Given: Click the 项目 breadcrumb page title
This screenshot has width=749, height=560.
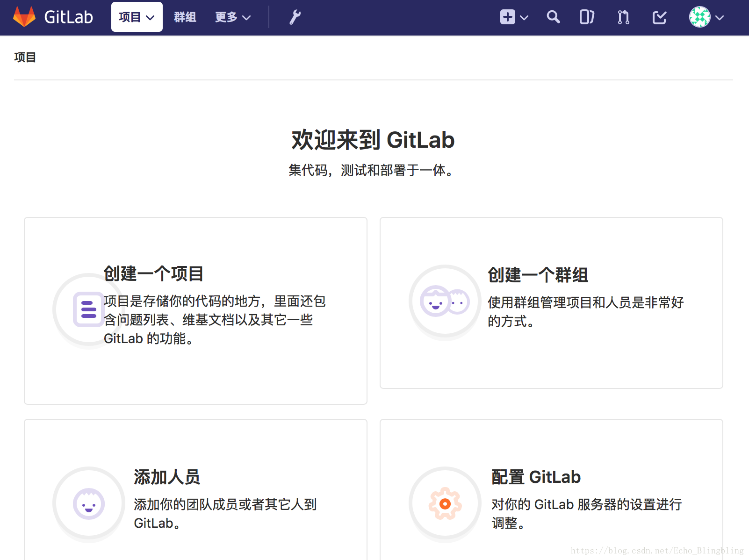Looking at the screenshot, I should tap(25, 57).
